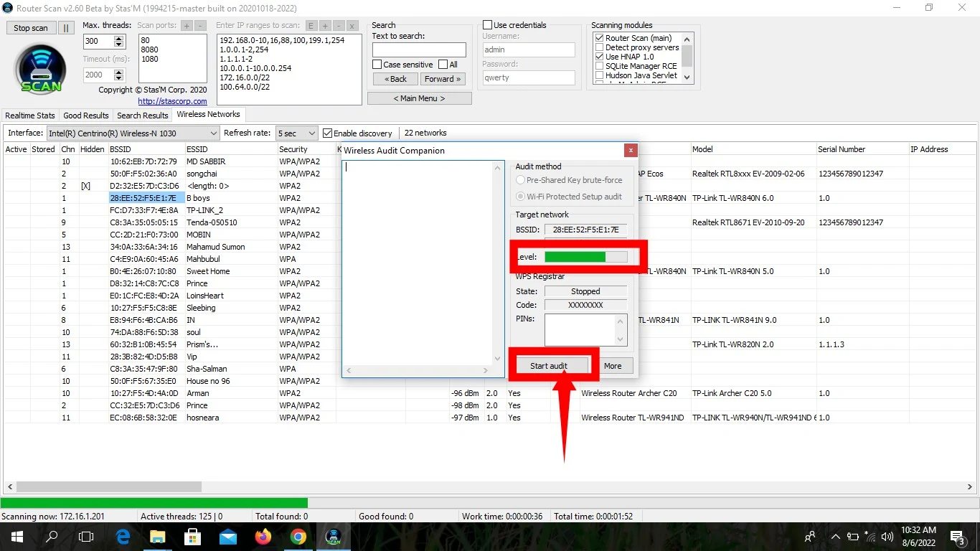Remove an IP range with minus button
The height and width of the screenshot is (551, 980).
[338, 25]
